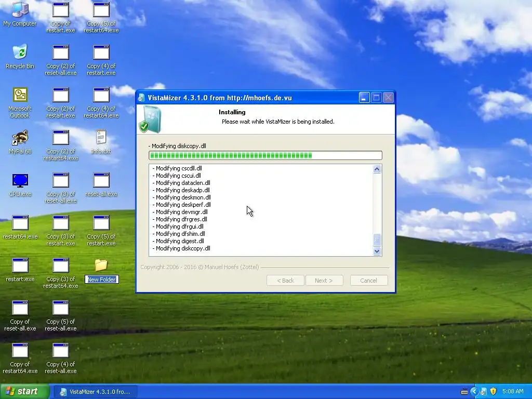Viewport: 532px width, 399px height.
Task: Select the 'Modifying deskperf.dll' log row
Action: [x=181, y=205]
